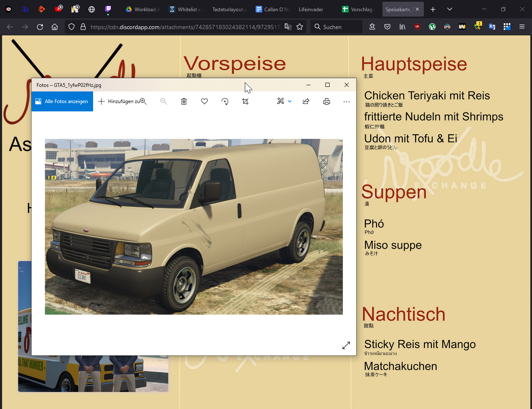Open Pocket save icon in toolbar
The width and height of the screenshot is (532, 409).
[x=387, y=27]
